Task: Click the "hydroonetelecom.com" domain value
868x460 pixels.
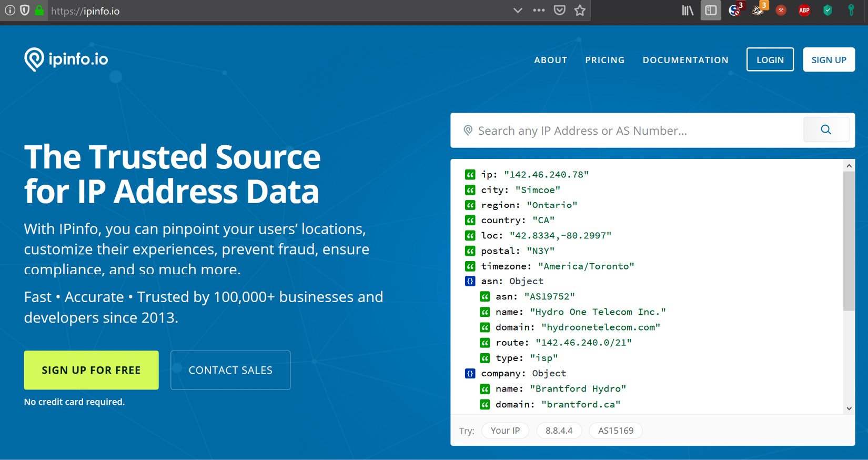Action: point(601,327)
